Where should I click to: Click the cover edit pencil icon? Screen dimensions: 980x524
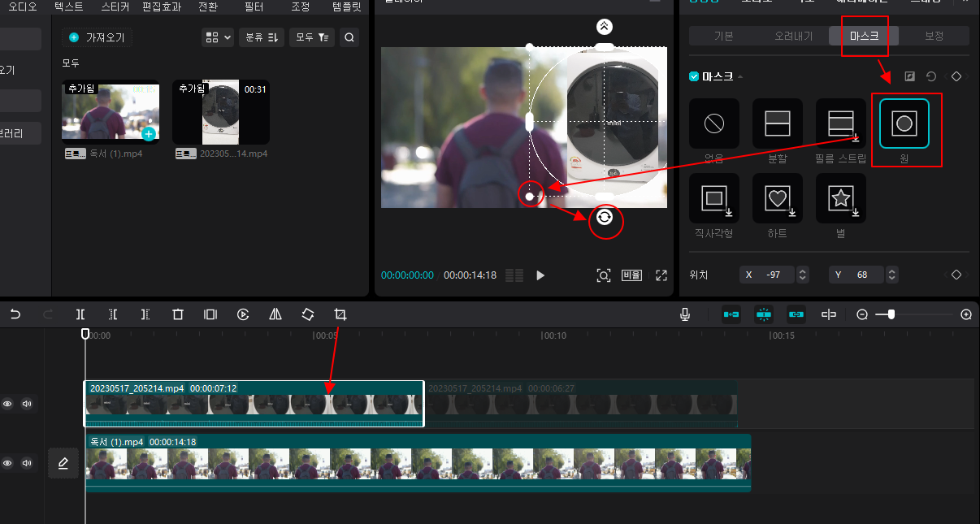coord(63,463)
